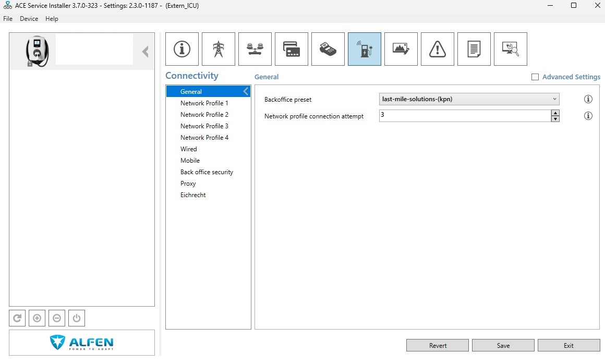Select General in the Connectivity list
The width and height of the screenshot is (605, 364).
click(208, 91)
